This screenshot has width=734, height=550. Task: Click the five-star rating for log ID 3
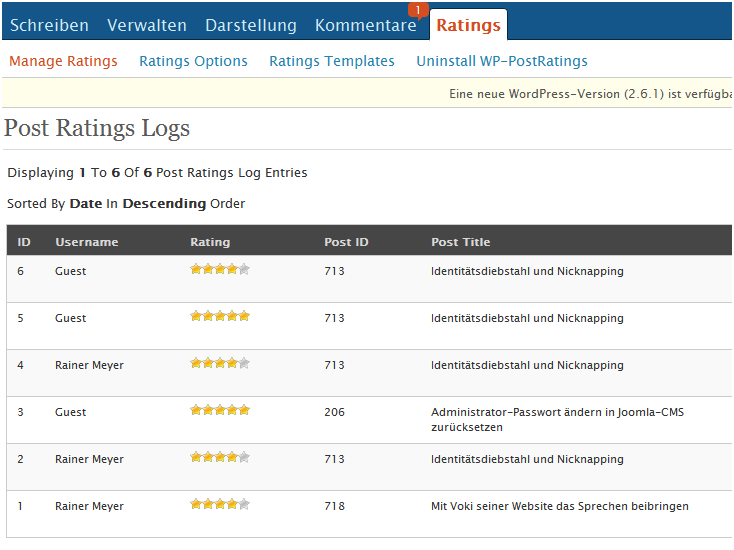pyautogui.click(x=220, y=410)
